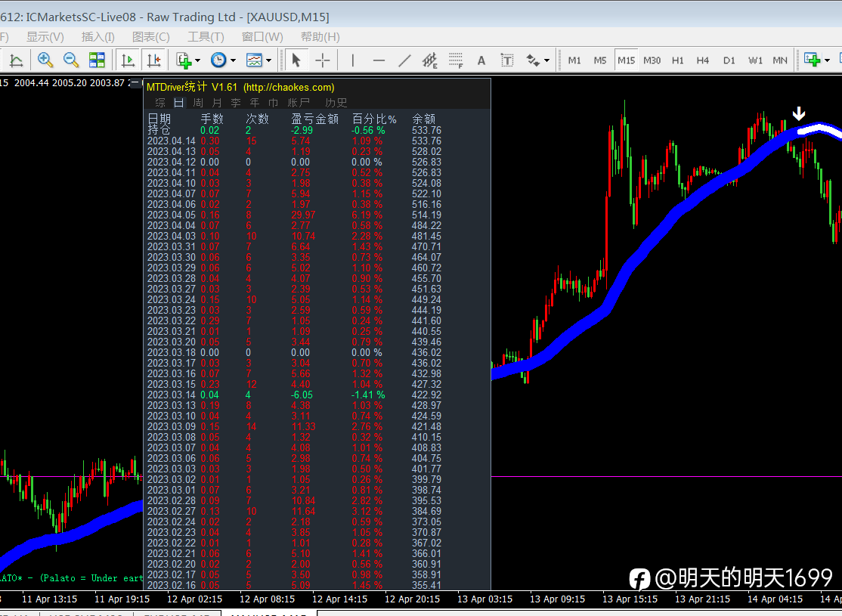The height and width of the screenshot is (616, 842).
Task: Click the 2023.04.14 date row
Action: point(172,141)
